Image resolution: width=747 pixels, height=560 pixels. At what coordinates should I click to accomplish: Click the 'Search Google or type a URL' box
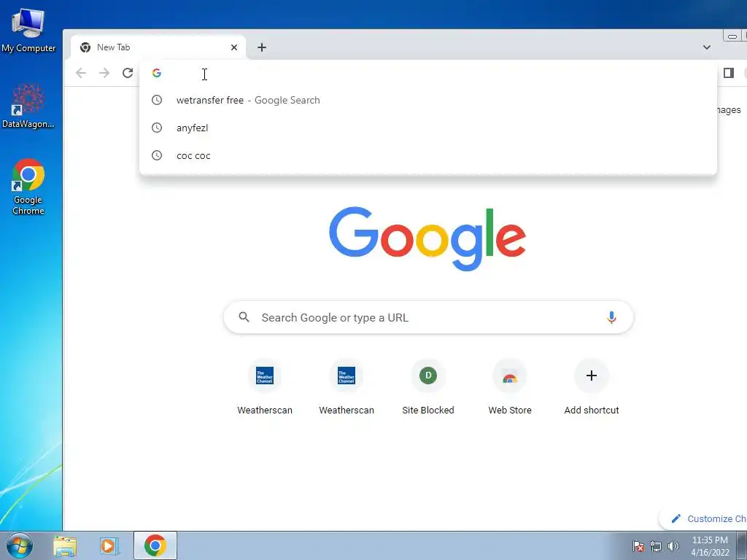(x=428, y=317)
